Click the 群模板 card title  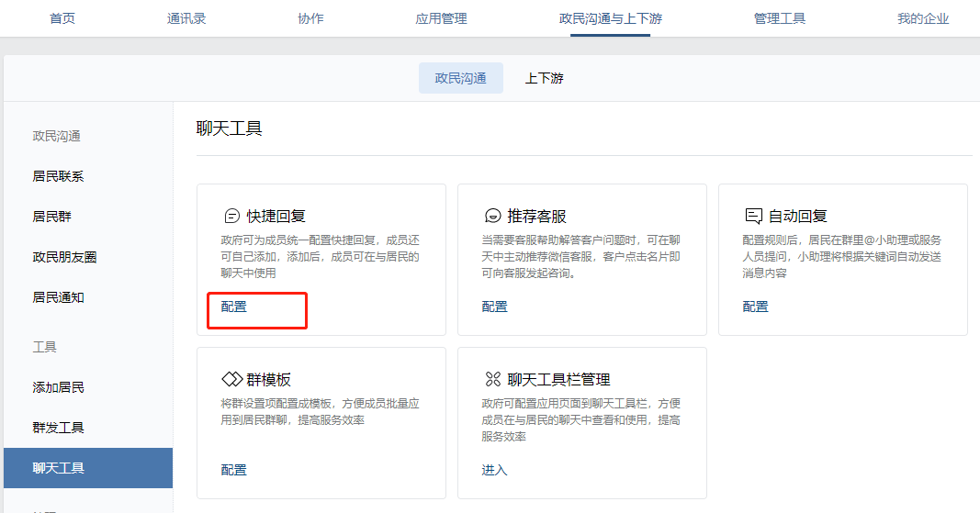coord(269,379)
